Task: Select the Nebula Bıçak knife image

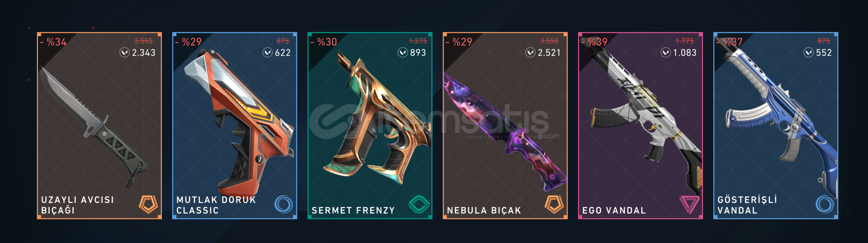Action: point(505,132)
